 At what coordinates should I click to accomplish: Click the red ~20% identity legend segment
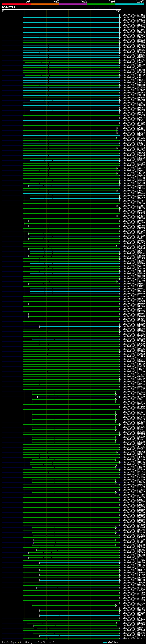(16, 4)
